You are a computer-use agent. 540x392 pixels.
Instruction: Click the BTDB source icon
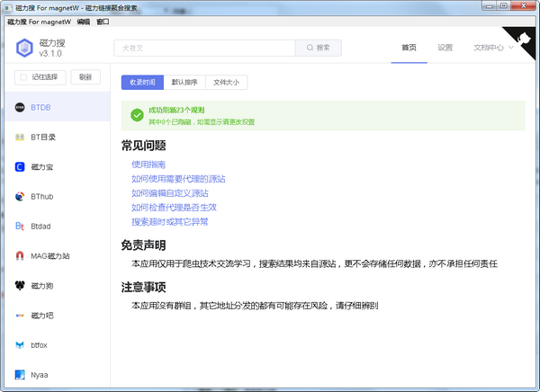[19, 107]
